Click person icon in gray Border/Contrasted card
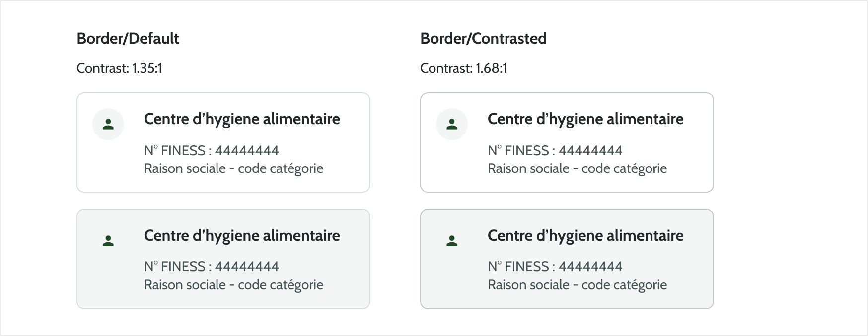 tap(452, 241)
